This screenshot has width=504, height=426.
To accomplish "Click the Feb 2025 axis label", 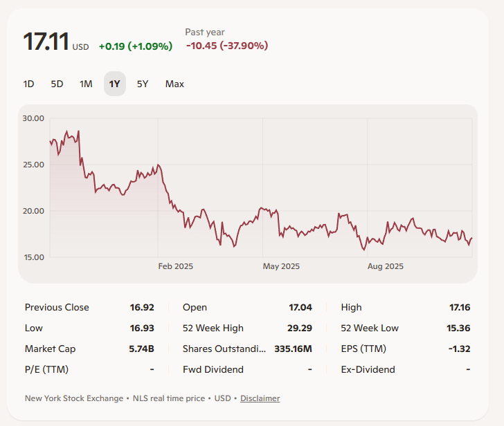I will tap(175, 266).
